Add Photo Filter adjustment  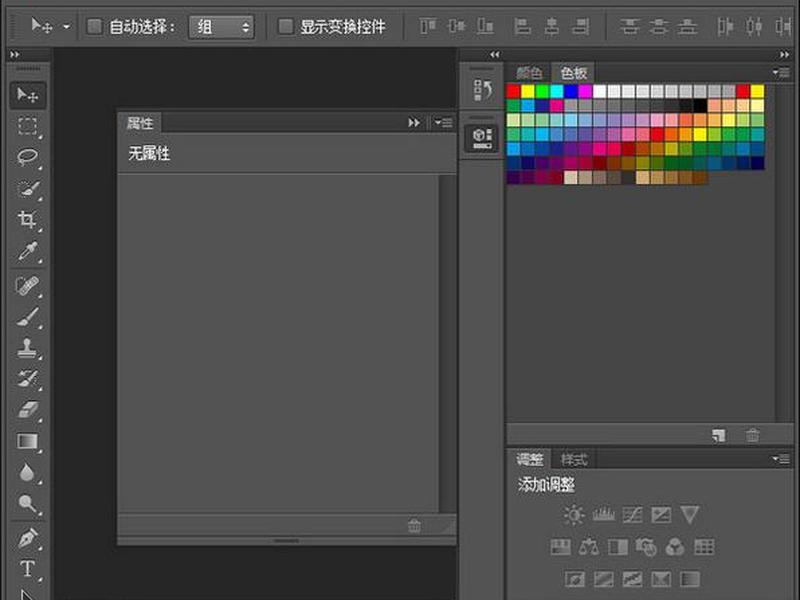(x=646, y=547)
